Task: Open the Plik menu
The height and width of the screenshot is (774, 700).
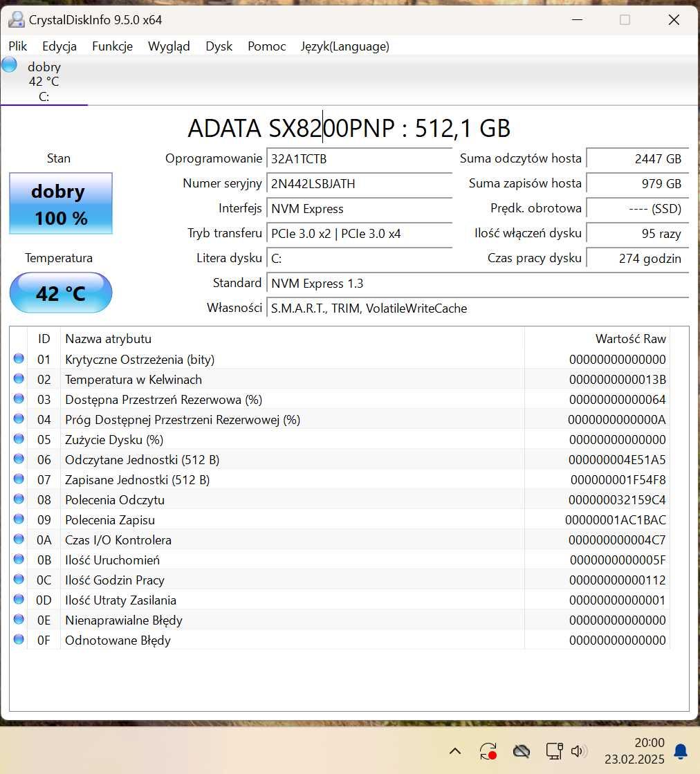Action: click(x=18, y=46)
